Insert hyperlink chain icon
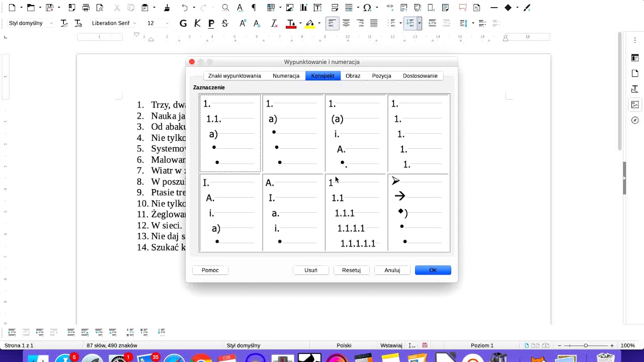Viewport: 644px width, 362px height. (x=390, y=8)
